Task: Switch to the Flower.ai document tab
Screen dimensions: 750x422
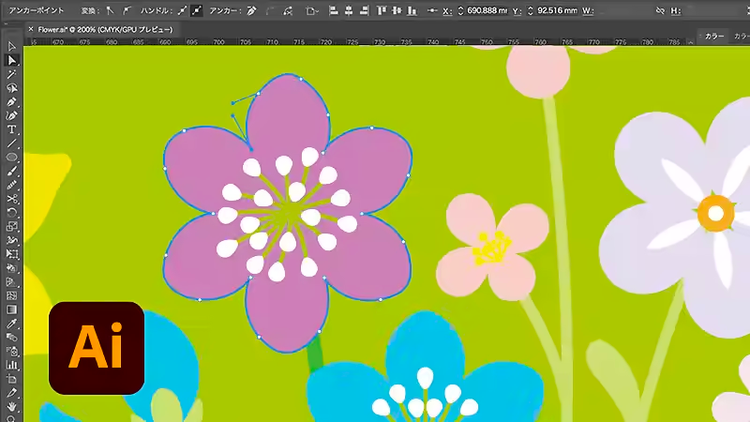Action: click(x=105, y=30)
